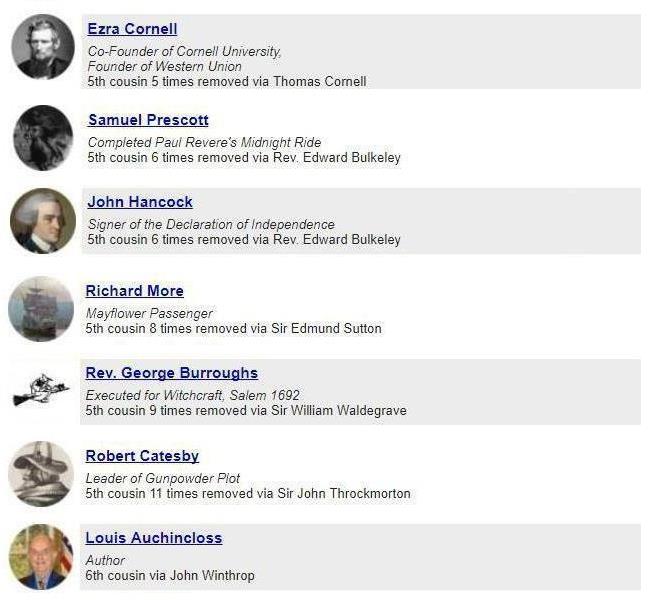This screenshot has height=600, width=650.
Task: Click Robert Catesby's engraved portrait thumbnail
Action: (x=41, y=474)
